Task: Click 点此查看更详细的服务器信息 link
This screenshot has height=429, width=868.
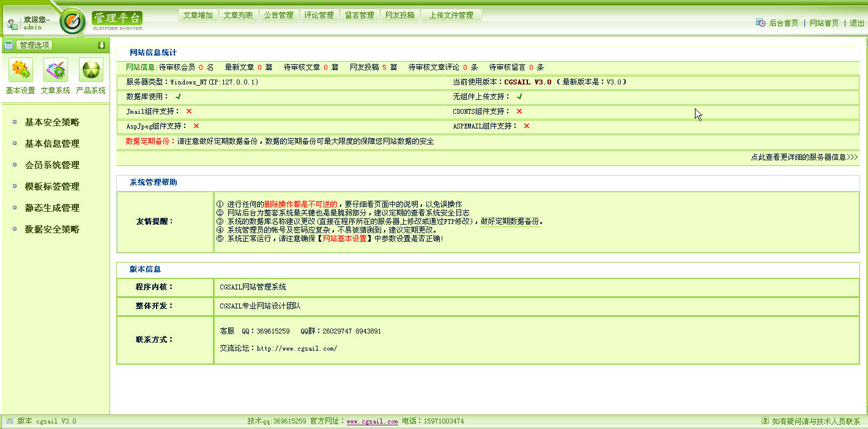Action: (804, 157)
